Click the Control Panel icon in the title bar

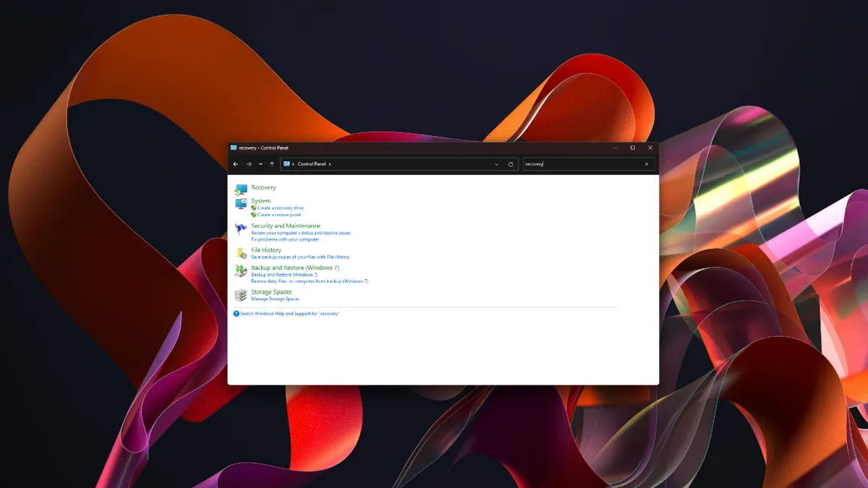point(234,147)
